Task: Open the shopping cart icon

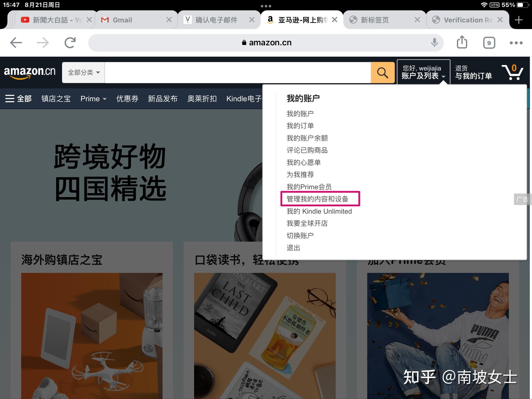Action: tap(513, 72)
